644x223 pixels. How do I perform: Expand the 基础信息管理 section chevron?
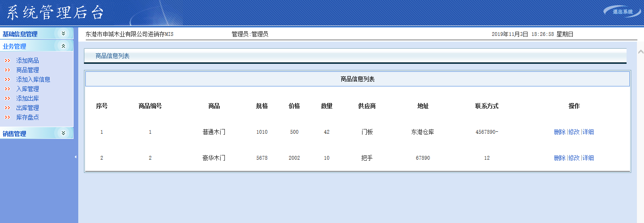click(64, 34)
